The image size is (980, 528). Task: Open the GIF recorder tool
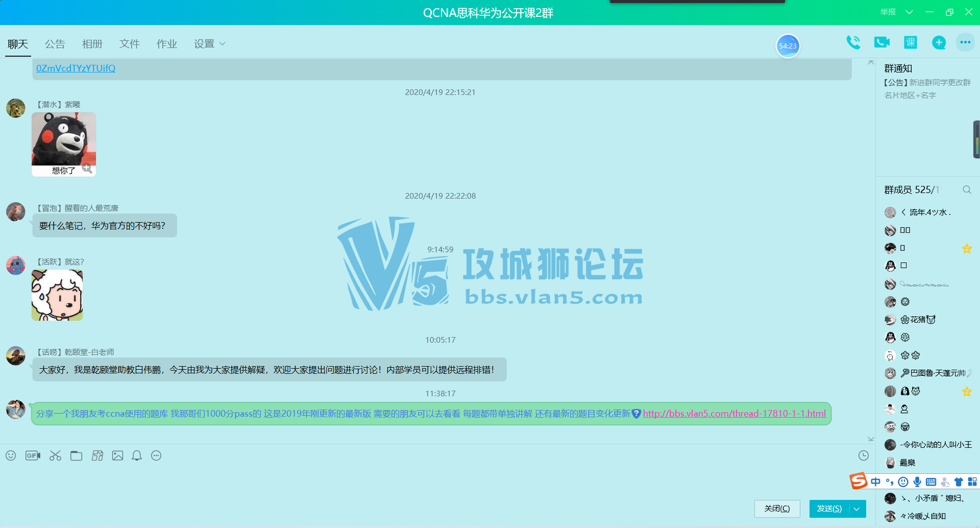click(x=33, y=455)
